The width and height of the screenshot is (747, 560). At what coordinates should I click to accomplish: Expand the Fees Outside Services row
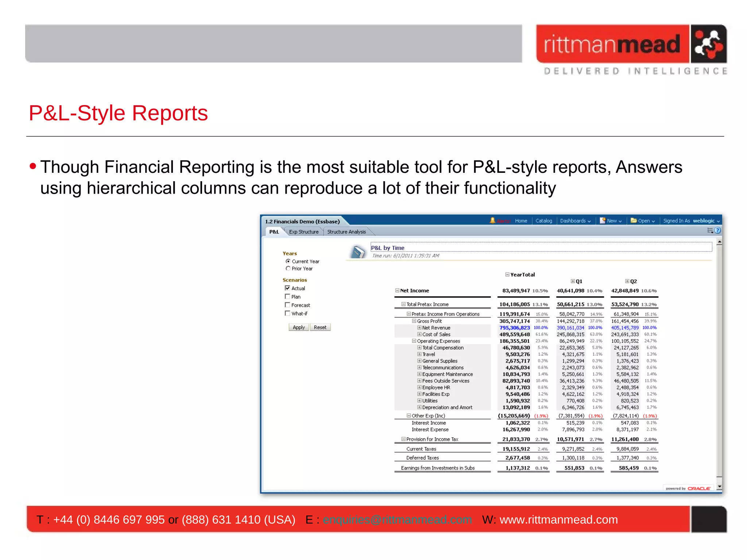419,381
